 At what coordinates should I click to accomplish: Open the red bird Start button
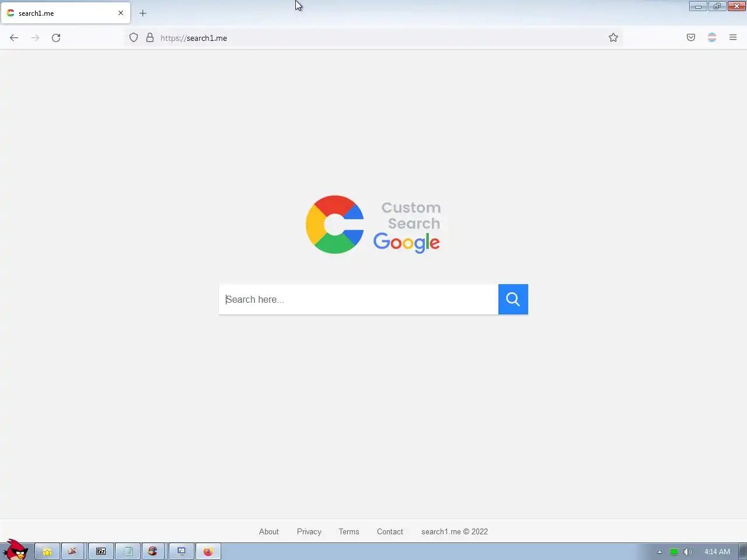pos(15,549)
